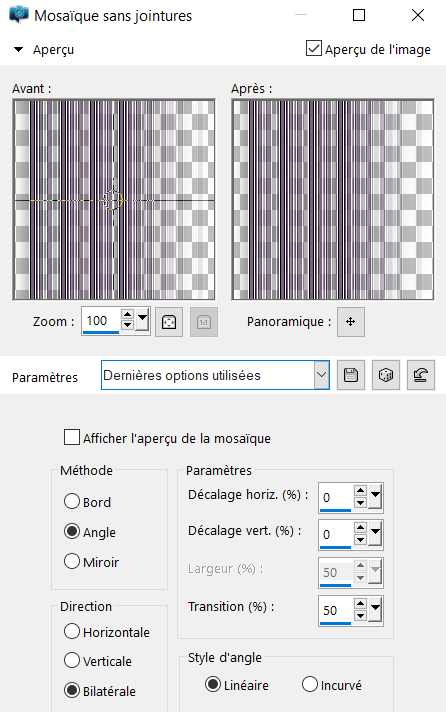
Task: Toggle the Aperçu de l'image checkbox
Action: (313, 48)
